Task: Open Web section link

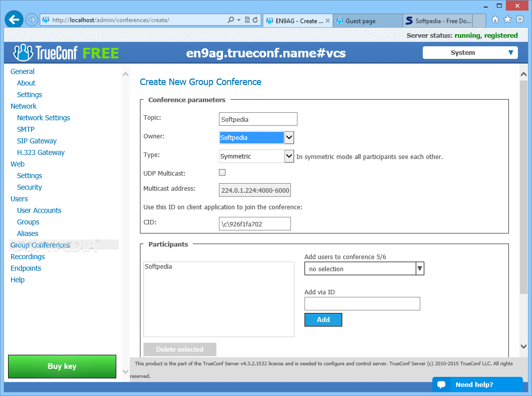Action: (17, 164)
